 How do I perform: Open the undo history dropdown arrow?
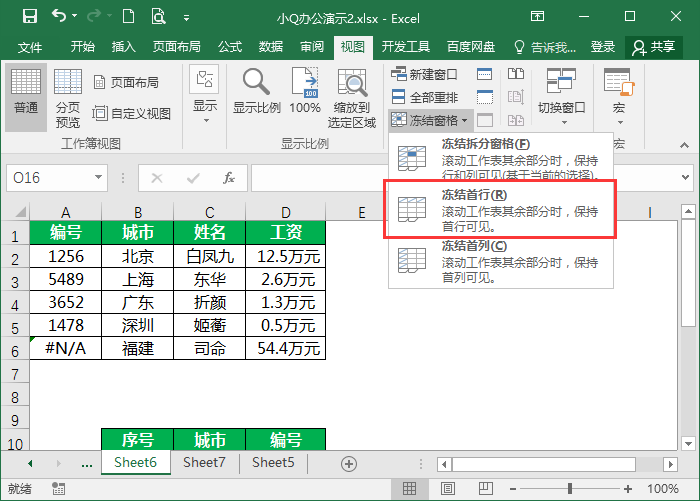click(75, 16)
